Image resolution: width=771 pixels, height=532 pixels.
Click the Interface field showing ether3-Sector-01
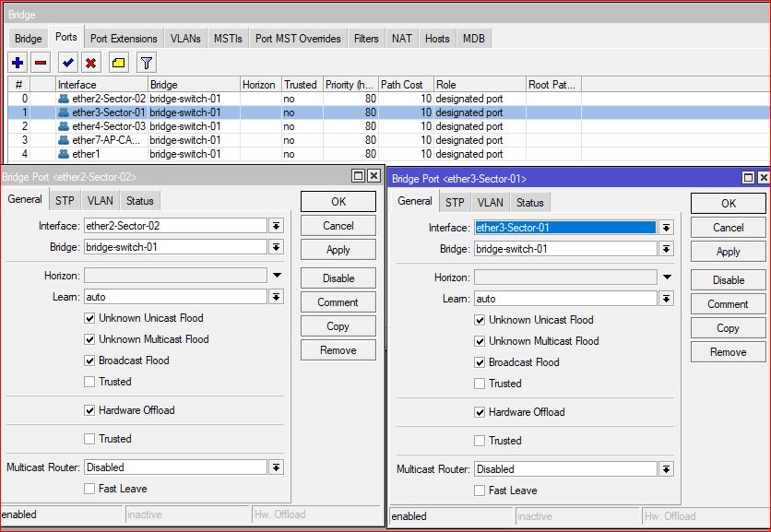point(565,228)
